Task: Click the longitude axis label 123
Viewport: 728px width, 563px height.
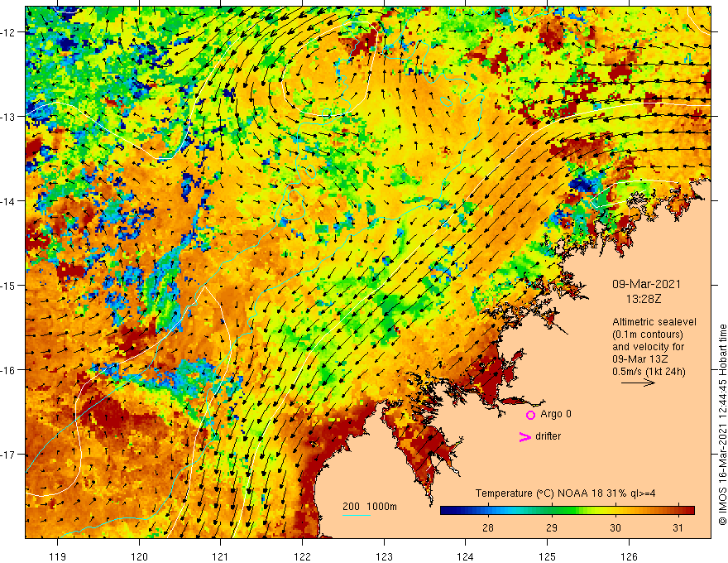Action: click(x=384, y=556)
